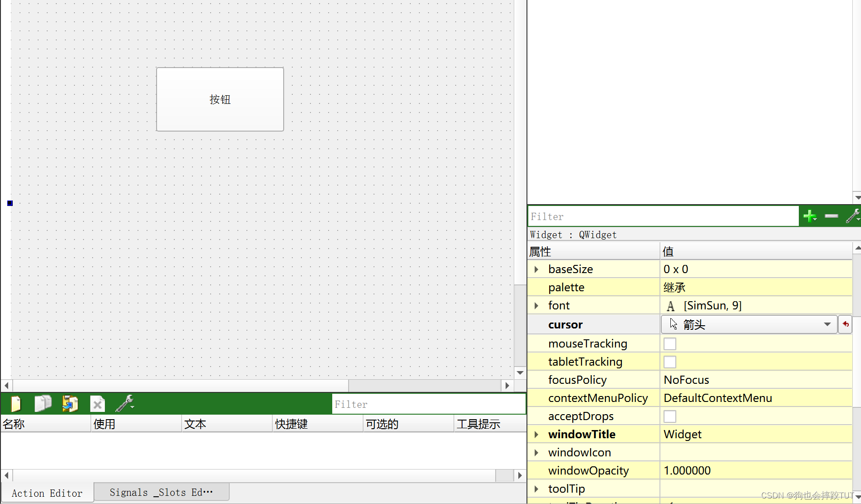Viewport: 861px width, 504px height.
Task: Sort by 使用 column header
Action: (x=137, y=424)
